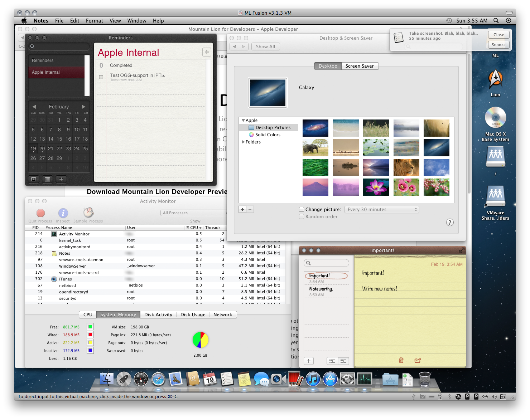Image resolution: width=530 pixels, height=420 pixels.
Task: Open System Preferences gear in Dock
Action: click(x=347, y=379)
